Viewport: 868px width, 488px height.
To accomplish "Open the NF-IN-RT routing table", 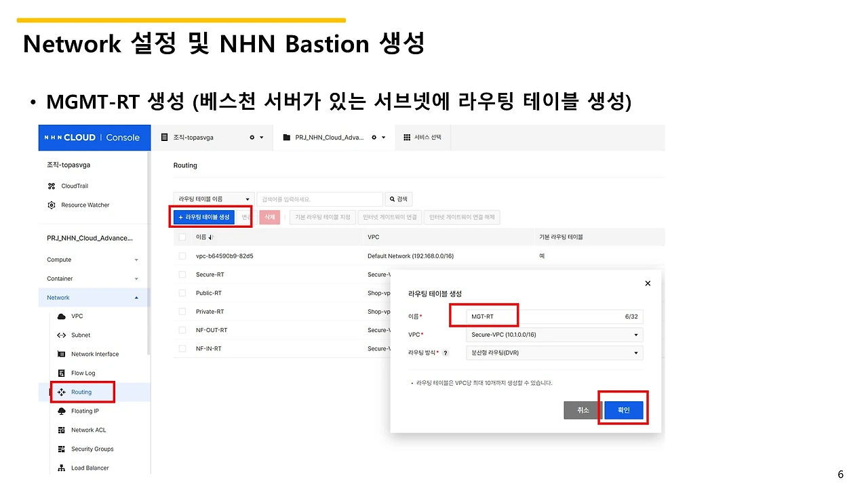I will click(208, 348).
